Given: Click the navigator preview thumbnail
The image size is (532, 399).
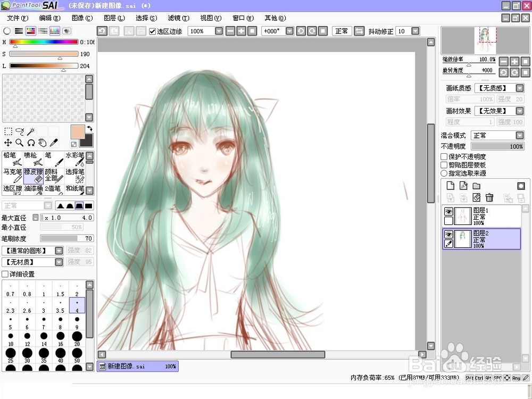Looking at the screenshot, I should 485,40.
